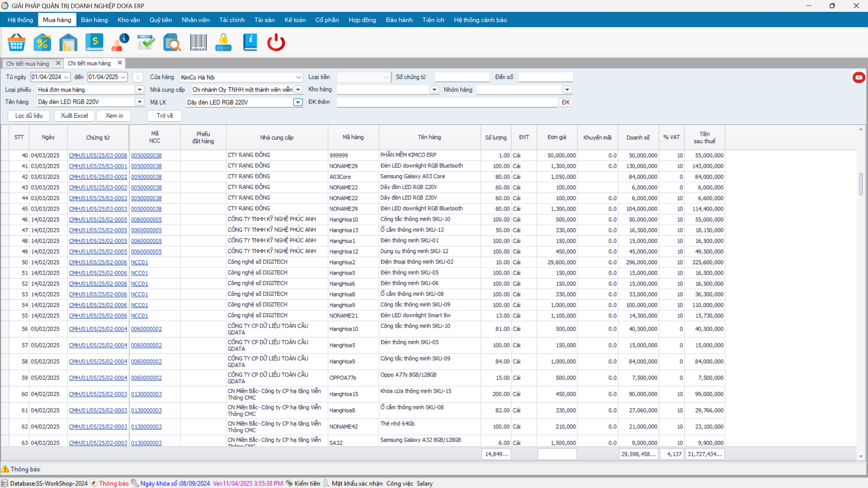The image size is (868, 488).
Task: Click the red power exit icon
Action: [x=276, y=42]
